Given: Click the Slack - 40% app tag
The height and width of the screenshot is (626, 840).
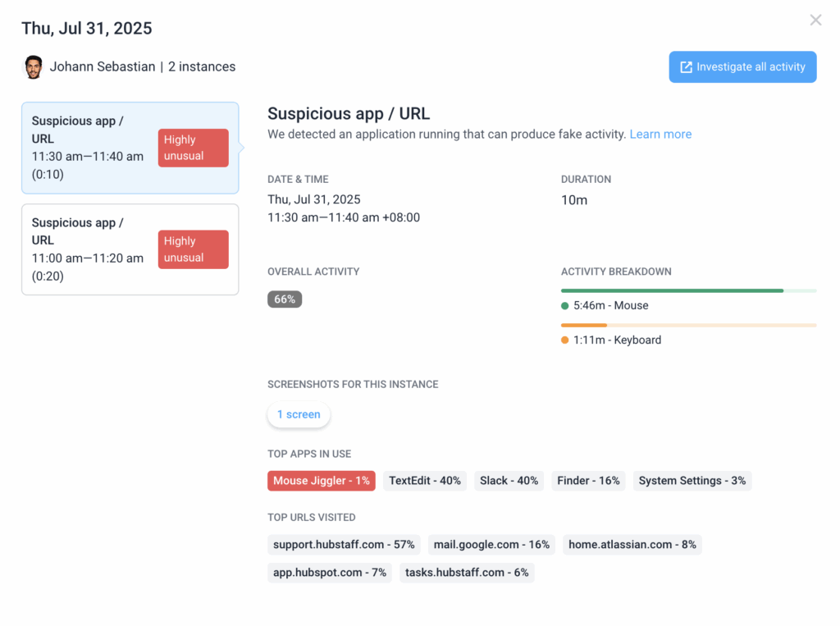Looking at the screenshot, I should point(509,481).
